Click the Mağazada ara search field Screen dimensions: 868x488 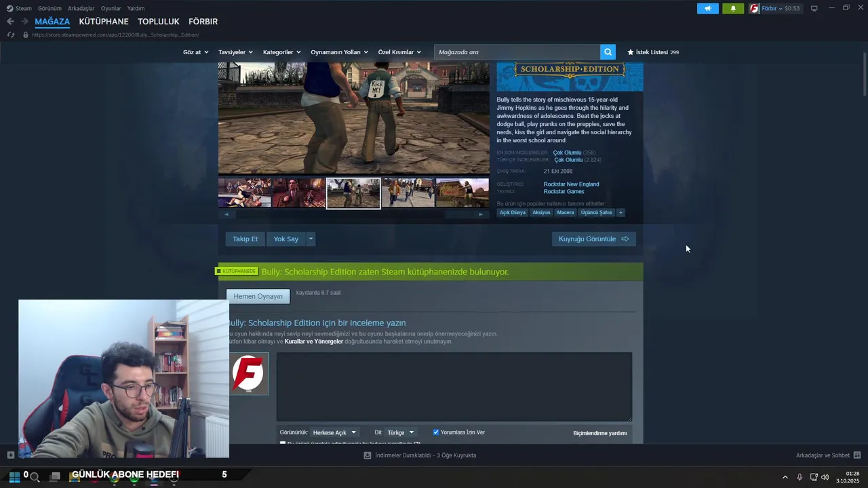pyautogui.click(x=517, y=52)
